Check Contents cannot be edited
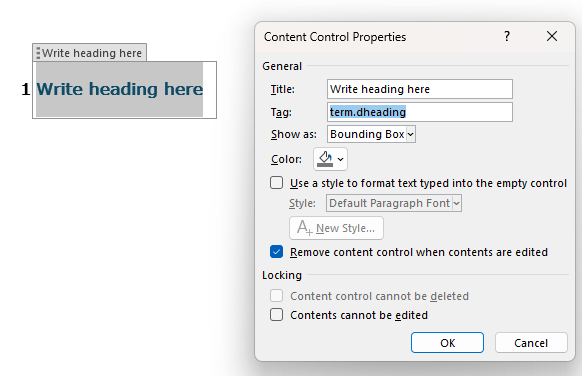Viewport: 582px width, 376px height. pos(277,315)
